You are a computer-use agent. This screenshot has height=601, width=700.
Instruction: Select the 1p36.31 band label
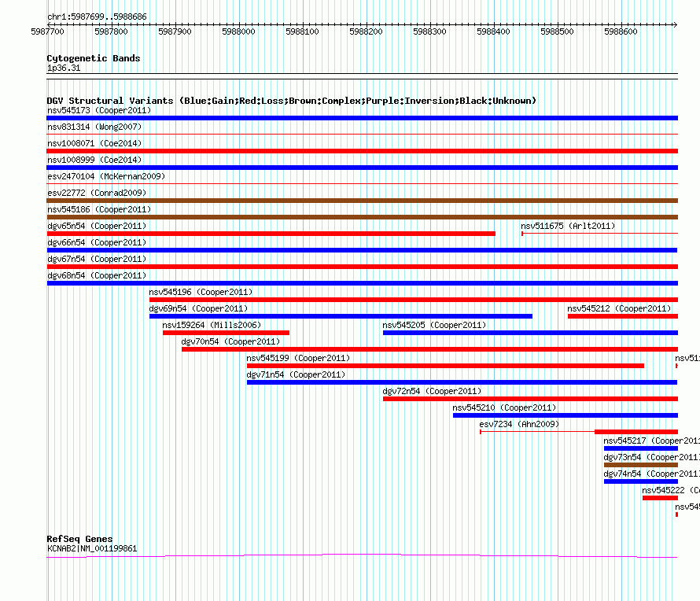[x=64, y=68]
